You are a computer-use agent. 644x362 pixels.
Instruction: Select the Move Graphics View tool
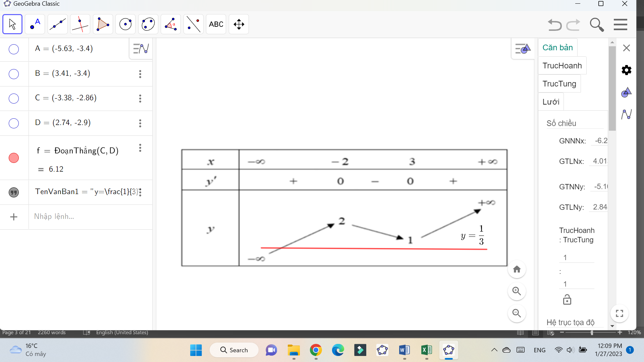[x=239, y=24]
